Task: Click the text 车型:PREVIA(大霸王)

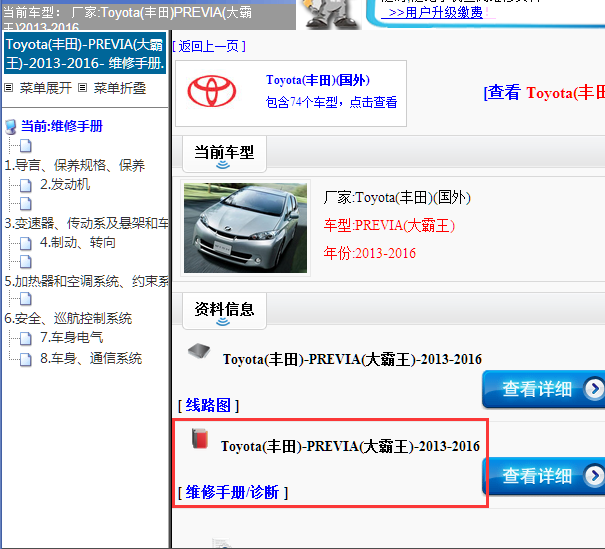Action: (389, 225)
